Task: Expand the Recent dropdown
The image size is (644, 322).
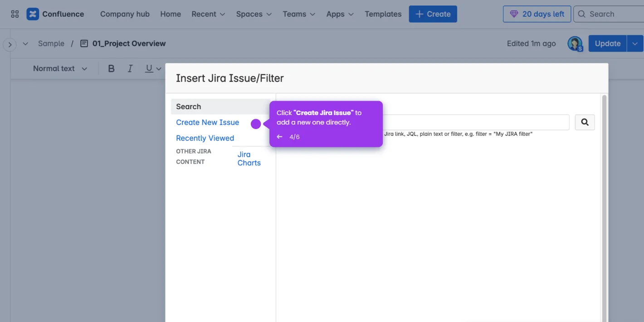Action: (208, 14)
